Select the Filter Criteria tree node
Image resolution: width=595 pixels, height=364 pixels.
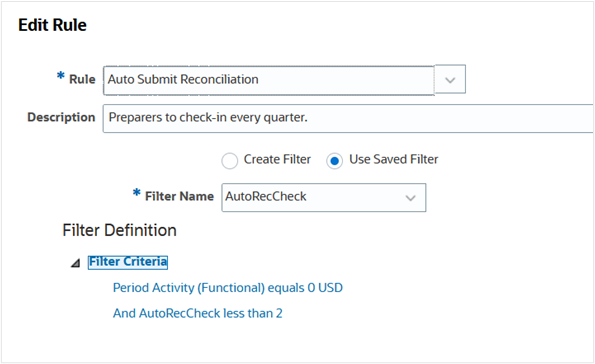click(128, 262)
